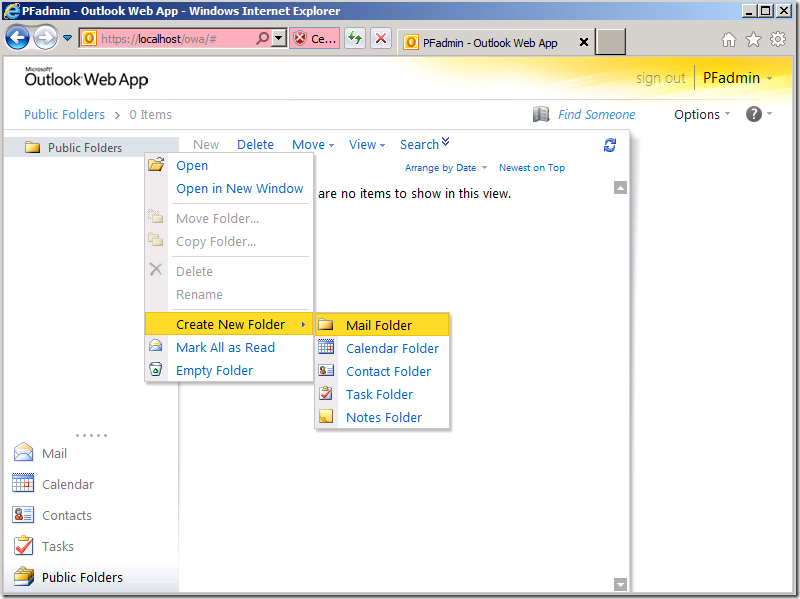
Task: Click the Newest on Top sort link
Action: point(532,168)
